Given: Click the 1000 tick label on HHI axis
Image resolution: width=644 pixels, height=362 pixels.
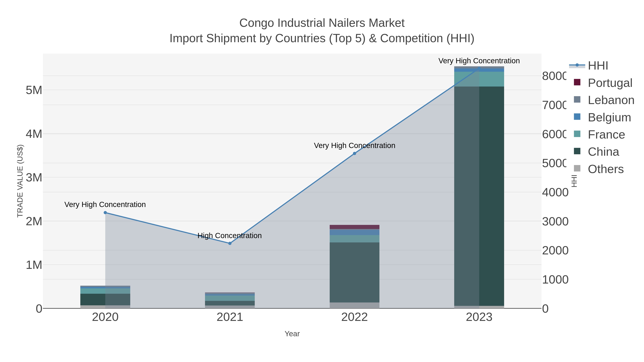Looking at the screenshot, I should (555, 280).
